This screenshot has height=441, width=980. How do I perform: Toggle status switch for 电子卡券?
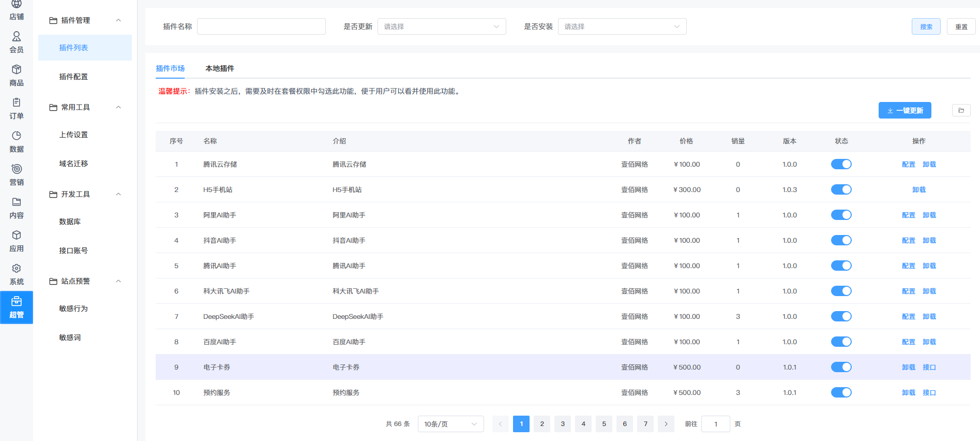[841, 367]
